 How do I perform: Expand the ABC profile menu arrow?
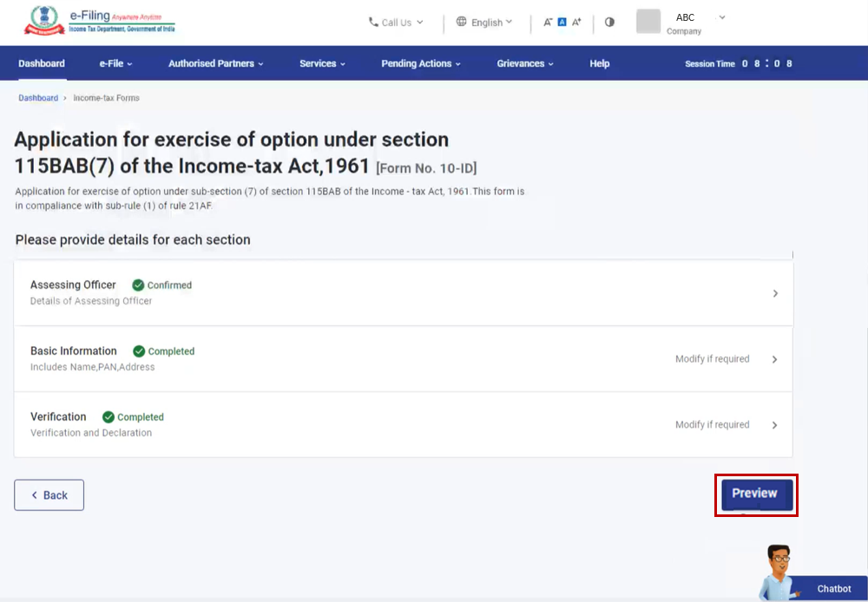click(x=722, y=17)
